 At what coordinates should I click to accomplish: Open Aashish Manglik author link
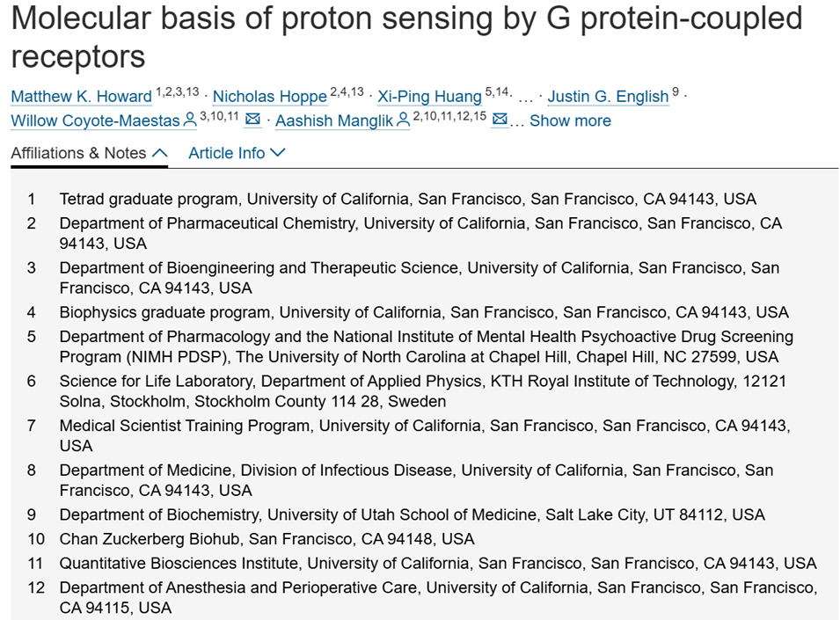coord(334,120)
